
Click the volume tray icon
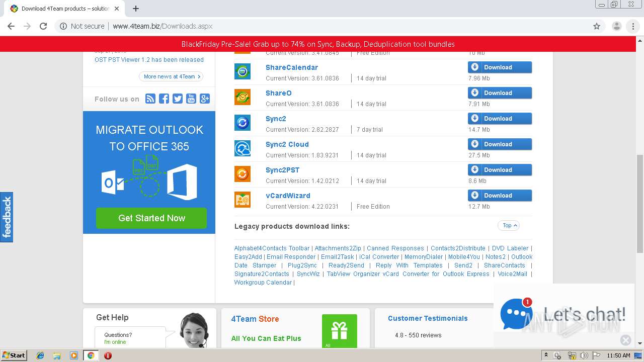pos(584,355)
